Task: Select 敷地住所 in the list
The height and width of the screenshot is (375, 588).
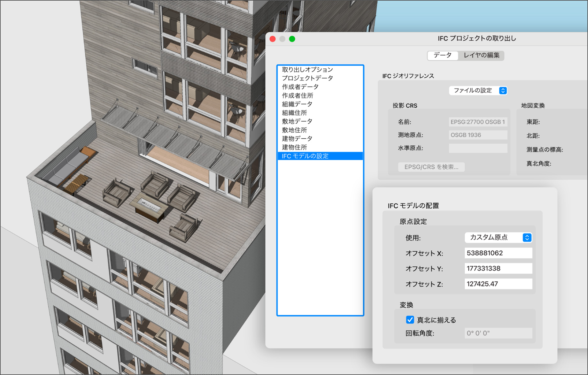Action: point(320,130)
